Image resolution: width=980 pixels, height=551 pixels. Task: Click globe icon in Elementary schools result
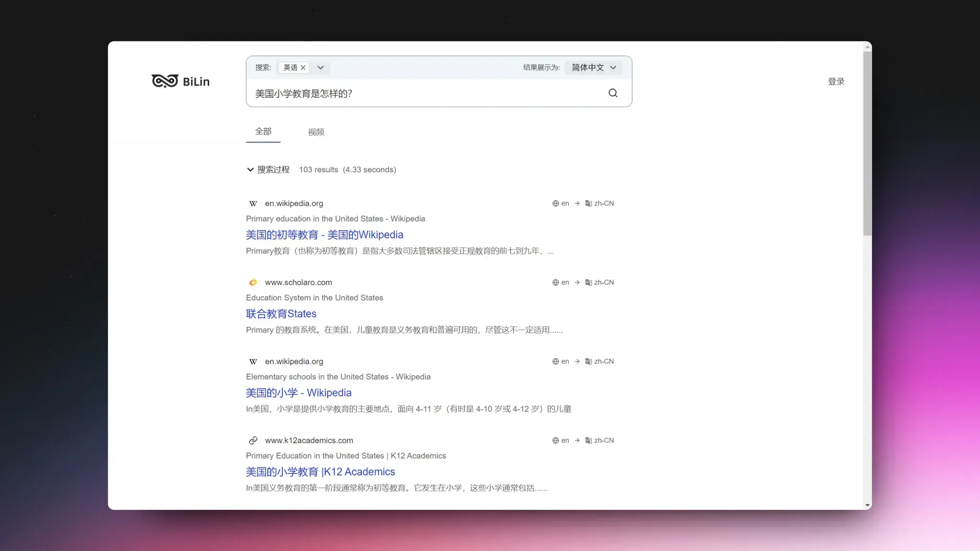click(x=556, y=361)
